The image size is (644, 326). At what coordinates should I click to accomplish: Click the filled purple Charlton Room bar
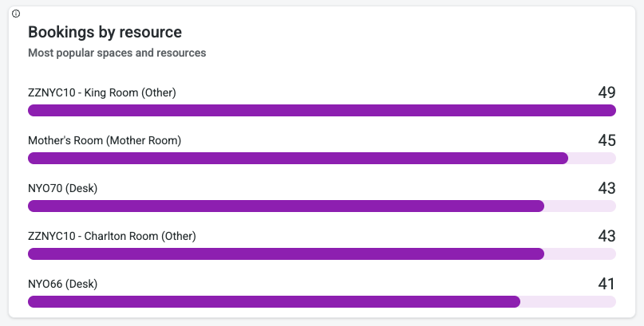[x=286, y=254]
